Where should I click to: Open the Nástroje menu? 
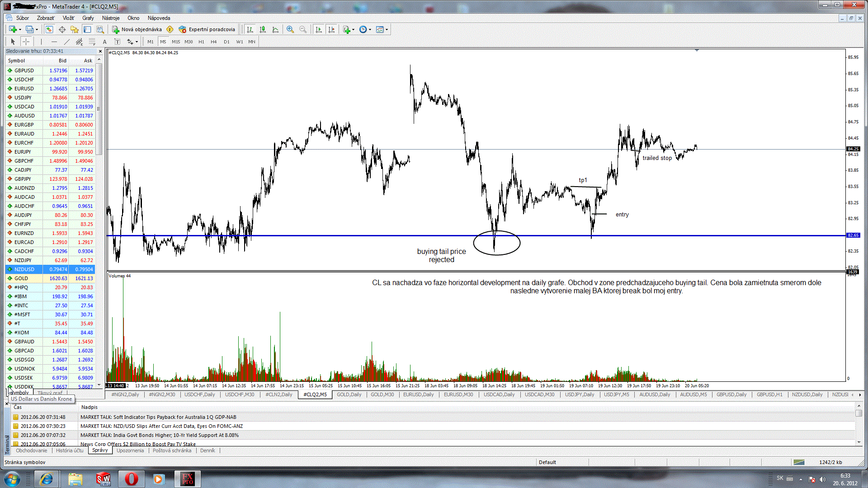coord(111,18)
